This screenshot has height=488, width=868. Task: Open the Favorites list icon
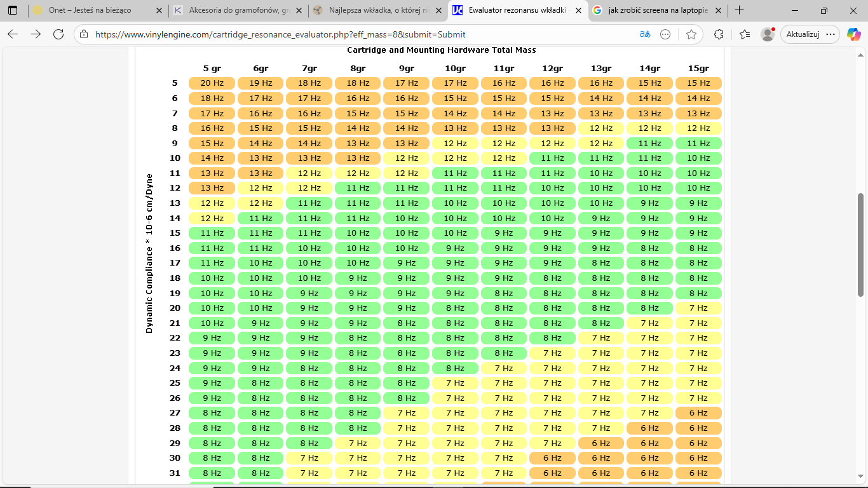pos(745,34)
